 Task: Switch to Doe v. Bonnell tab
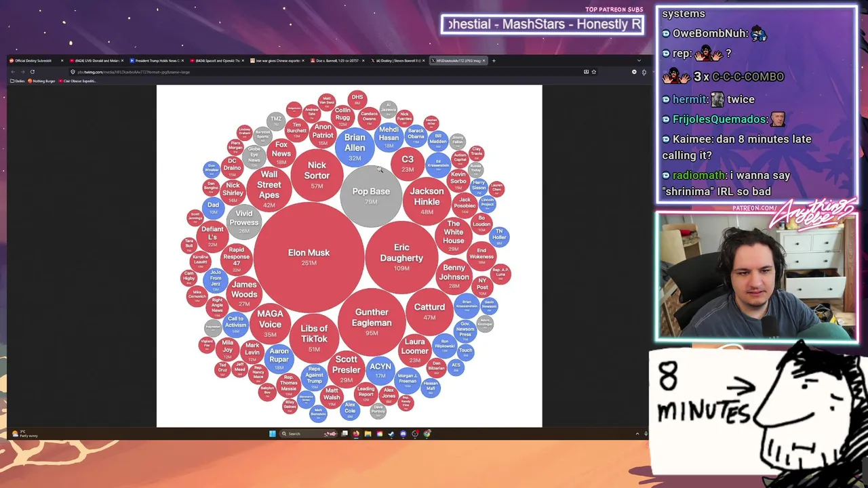[336, 61]
